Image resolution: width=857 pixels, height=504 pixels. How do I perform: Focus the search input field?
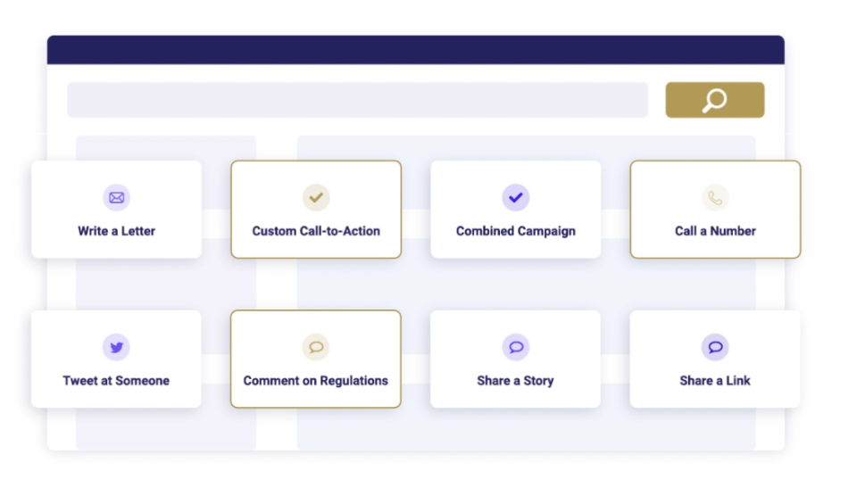coord(357,100)
